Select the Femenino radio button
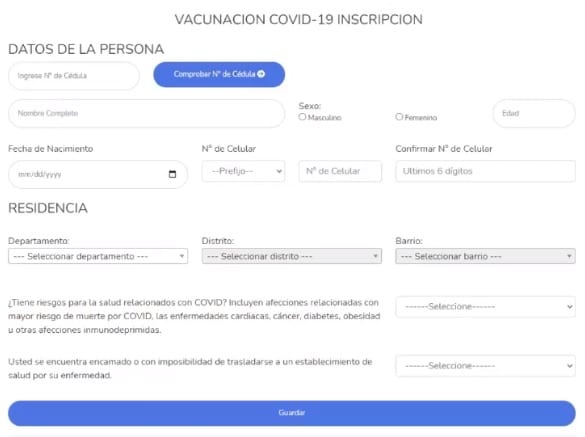 pyautogui.click(x=399, y=117)
